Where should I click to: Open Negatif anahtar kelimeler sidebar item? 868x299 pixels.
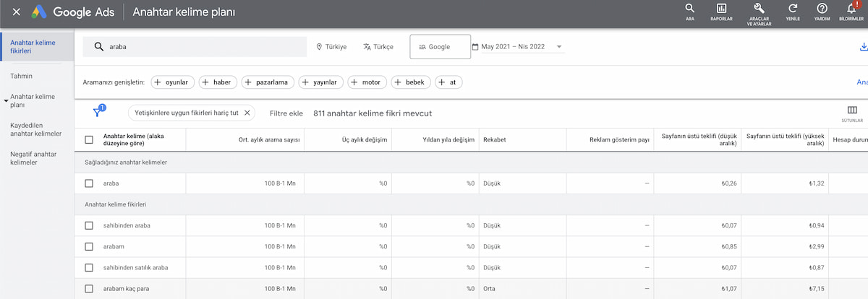[33, 158]
